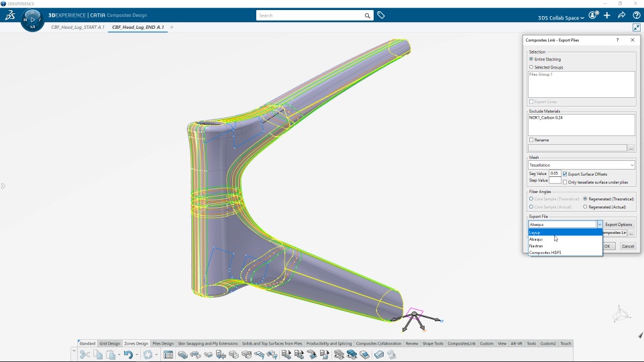Click the Update refresh icon
The image size is (644, 362).
click(x=148, y=354)
